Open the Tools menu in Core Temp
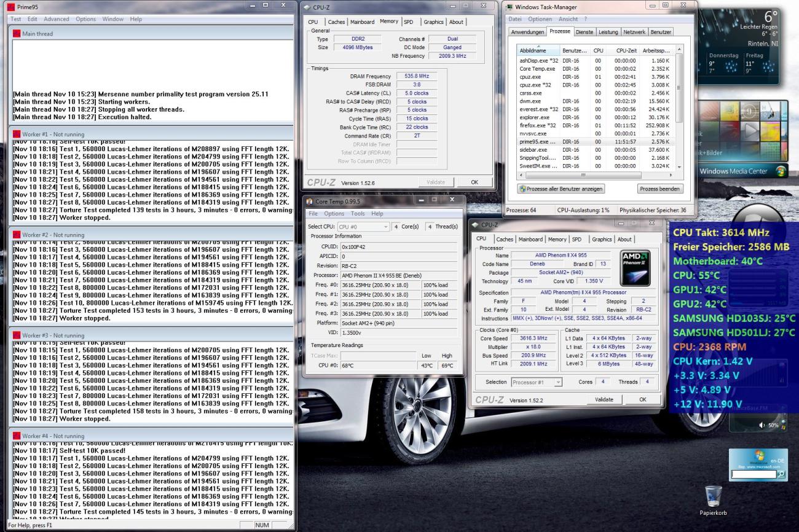Screen dimensions: 799x532 (358, 214)
